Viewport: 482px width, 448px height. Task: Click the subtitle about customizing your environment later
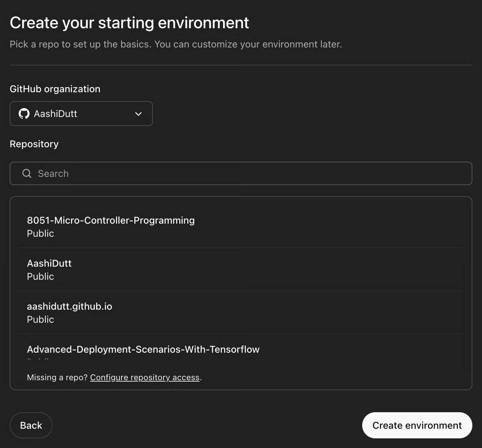coord(176,44)
